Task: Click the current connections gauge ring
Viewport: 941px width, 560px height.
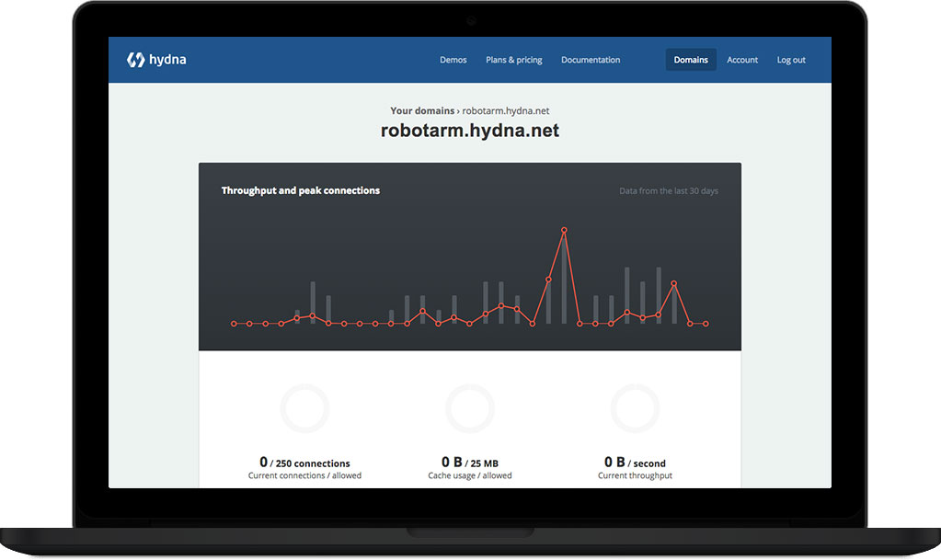Action: click(x=304, y=408)
